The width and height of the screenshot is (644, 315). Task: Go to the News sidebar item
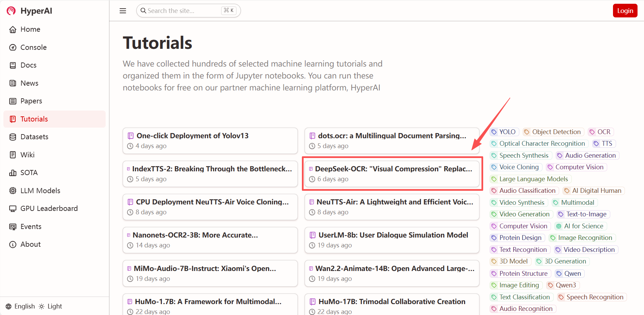29,83
